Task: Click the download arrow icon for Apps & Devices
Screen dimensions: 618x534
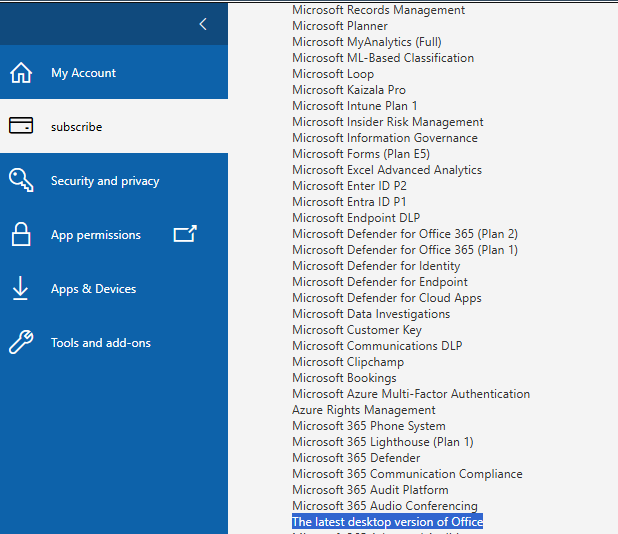Action: [x=20, y=288]
